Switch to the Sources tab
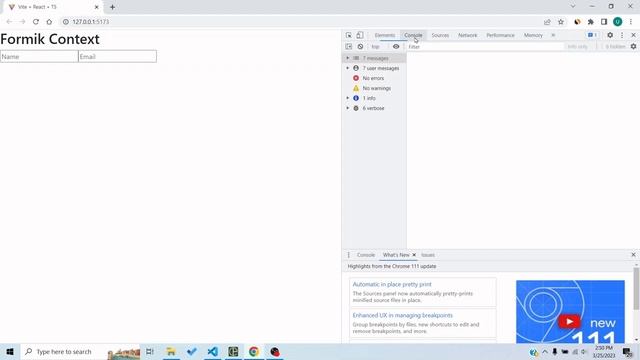This screenshot has height=360, width=640. coord(440,35)
